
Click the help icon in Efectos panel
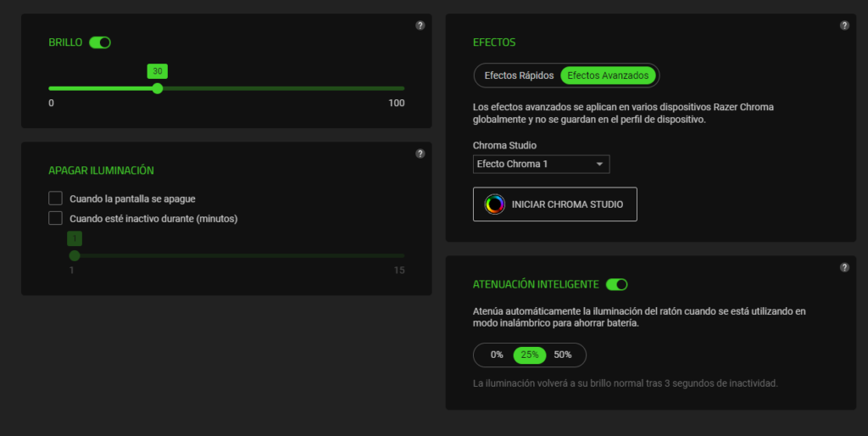(x=844, y=25)
